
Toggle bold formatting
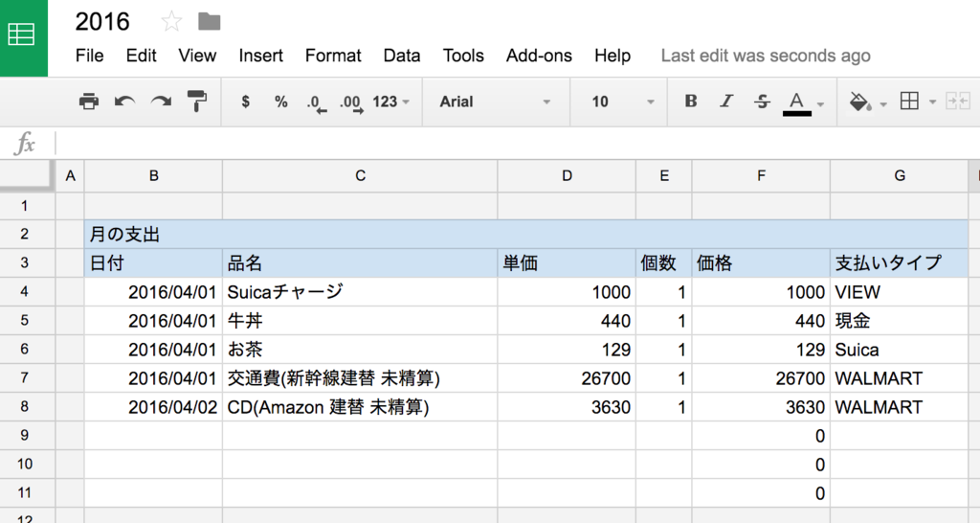(691, 102)
